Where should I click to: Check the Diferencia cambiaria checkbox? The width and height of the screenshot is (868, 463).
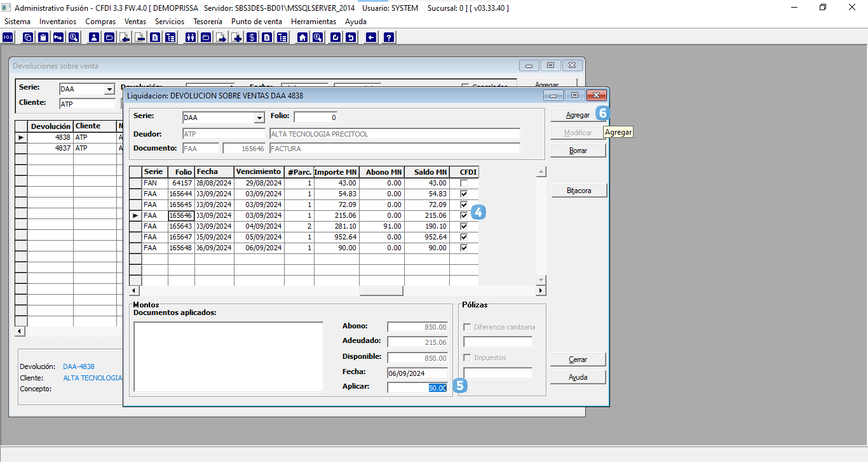click(468, 327)
